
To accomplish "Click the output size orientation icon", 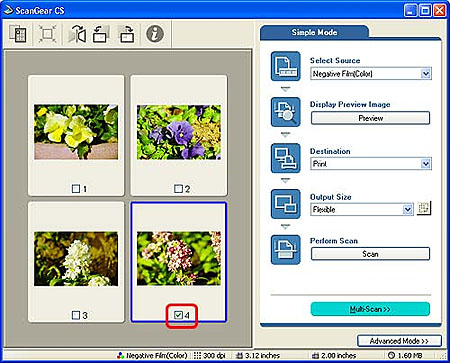I will pos(424,209).
